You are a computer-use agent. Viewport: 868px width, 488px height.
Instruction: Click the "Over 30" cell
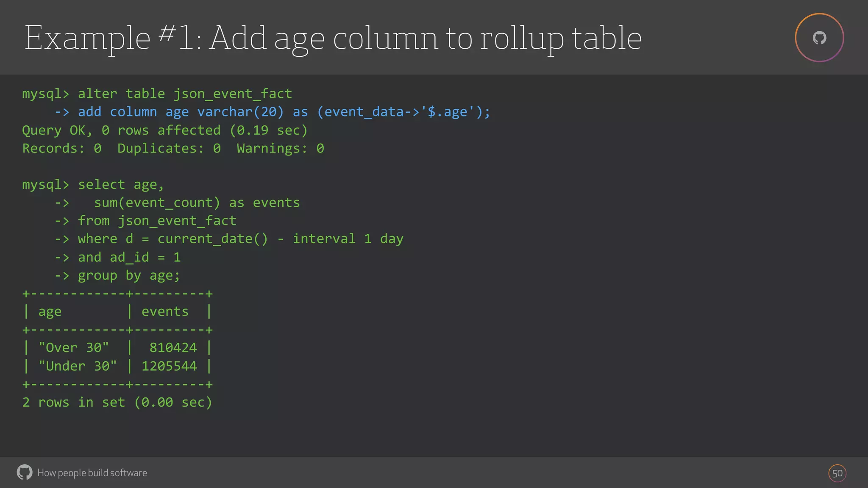(73, 348)
